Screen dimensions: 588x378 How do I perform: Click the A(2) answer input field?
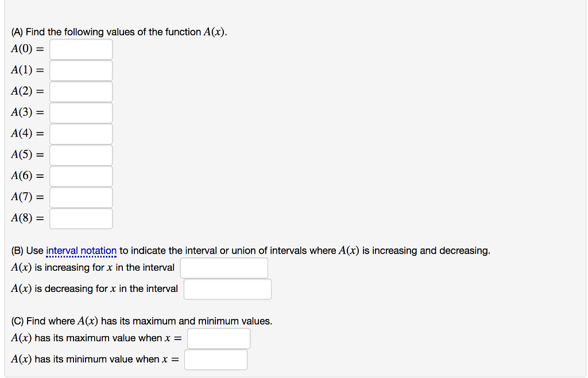click(80, 91)
